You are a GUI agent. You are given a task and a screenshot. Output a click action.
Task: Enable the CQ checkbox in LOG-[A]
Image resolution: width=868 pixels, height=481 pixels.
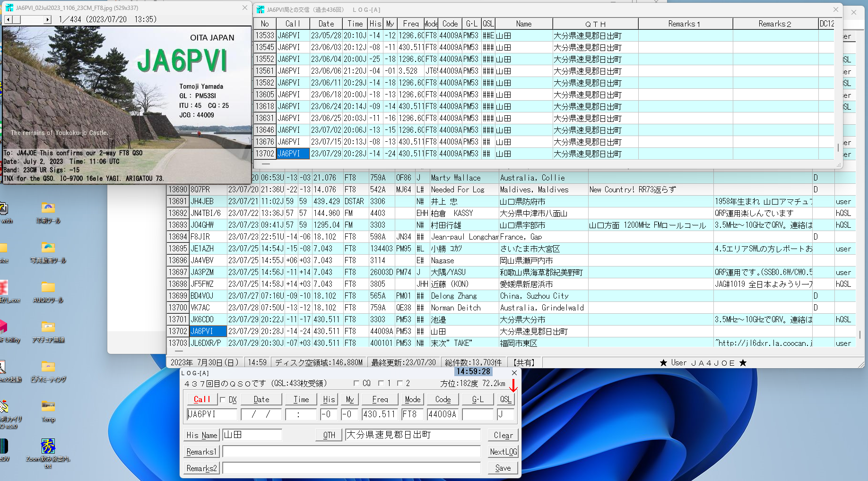[356, 383]
